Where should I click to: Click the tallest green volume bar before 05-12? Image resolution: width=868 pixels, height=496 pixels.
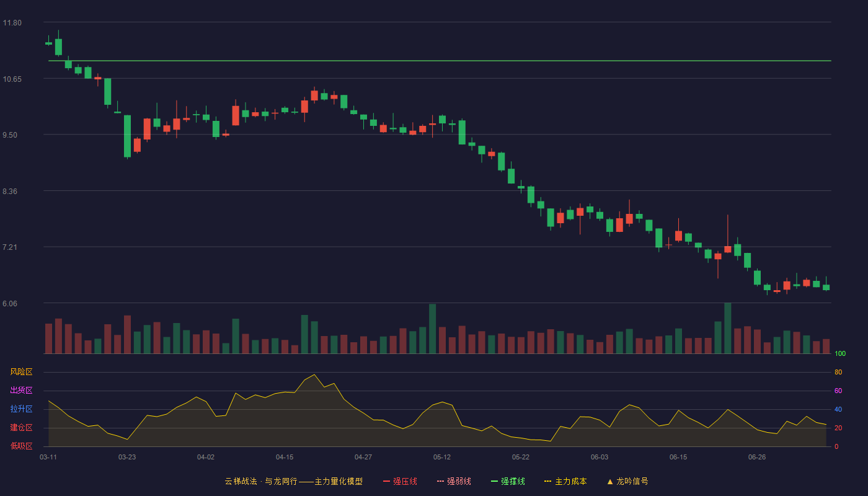(x=432, y=329)
